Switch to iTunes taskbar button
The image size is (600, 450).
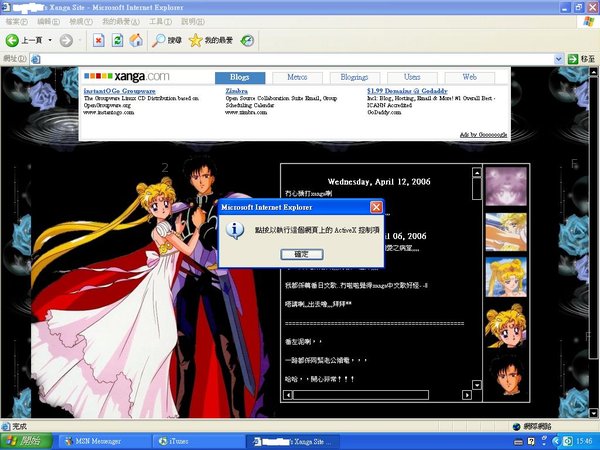[x=197, y=441]
